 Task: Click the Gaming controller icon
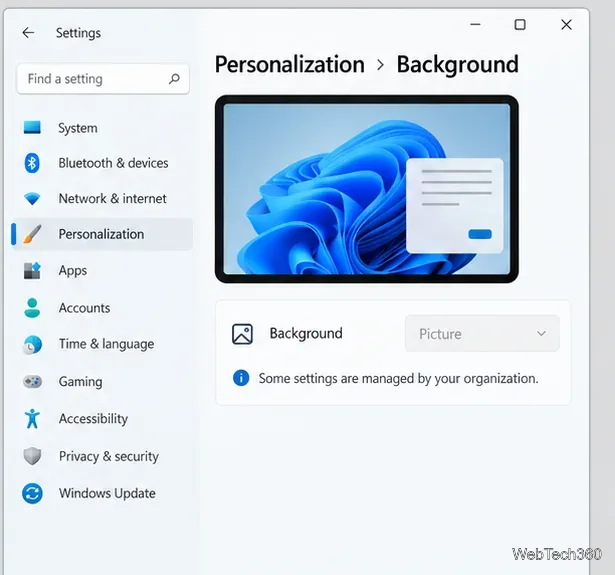pos(32,382)
